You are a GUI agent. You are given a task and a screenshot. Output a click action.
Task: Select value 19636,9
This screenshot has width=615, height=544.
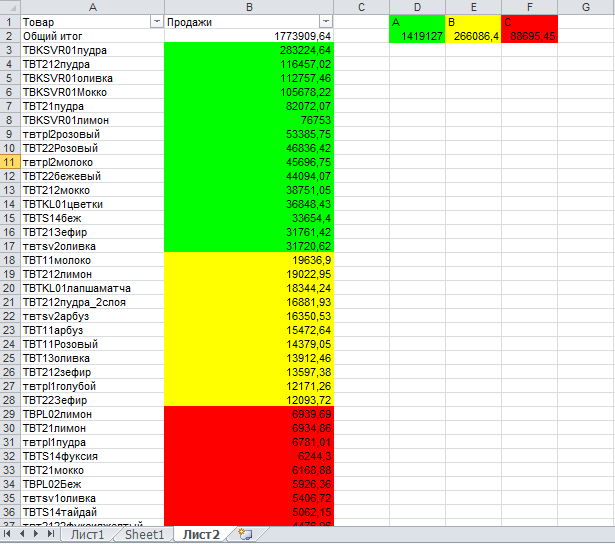tap(249, 260)
